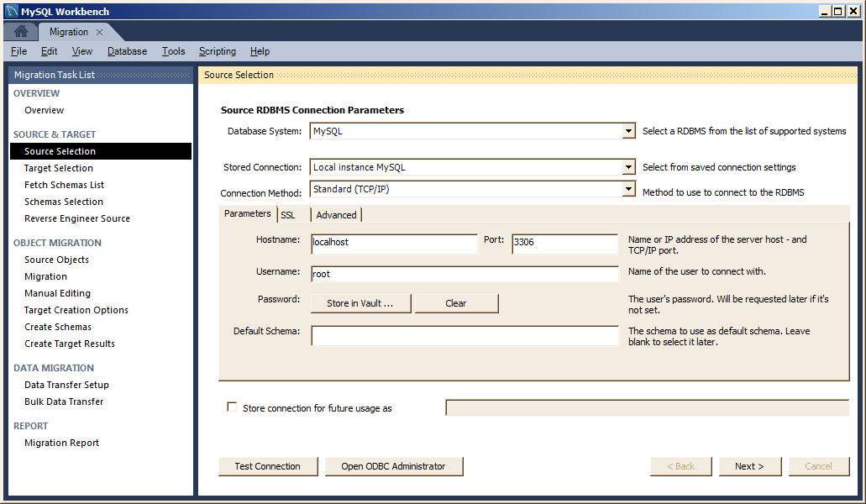Select Source Selection in task list
The width and height of the screenshot is (866, 504).
tap(101, 151)
